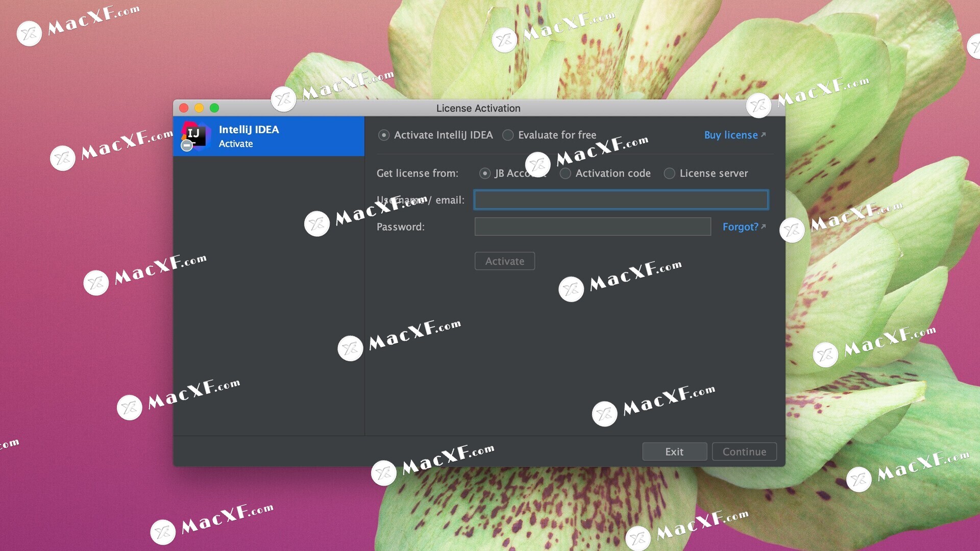Select JB Account as the license source
This screenshot has height=551, width=980.
click(x=485, y=173)
